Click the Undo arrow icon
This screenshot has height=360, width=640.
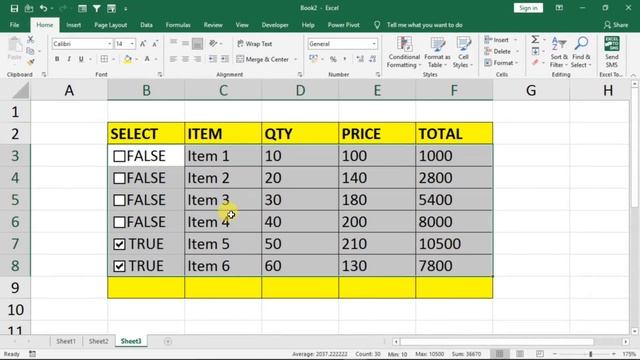pos(43,8)
